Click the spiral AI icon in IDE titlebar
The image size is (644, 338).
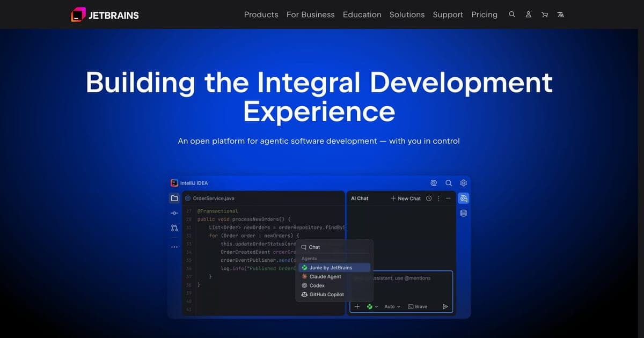(434, 183)
